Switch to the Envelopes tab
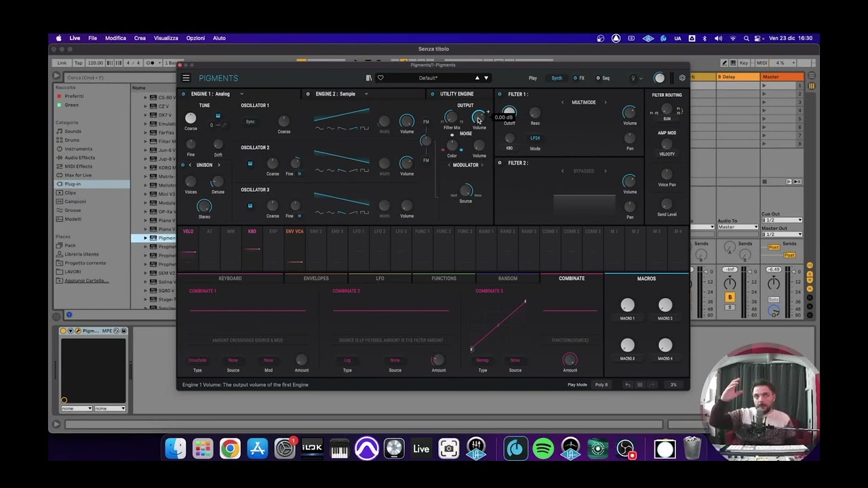This screenshot has width=868, height=488. click(x=316, y=279)
